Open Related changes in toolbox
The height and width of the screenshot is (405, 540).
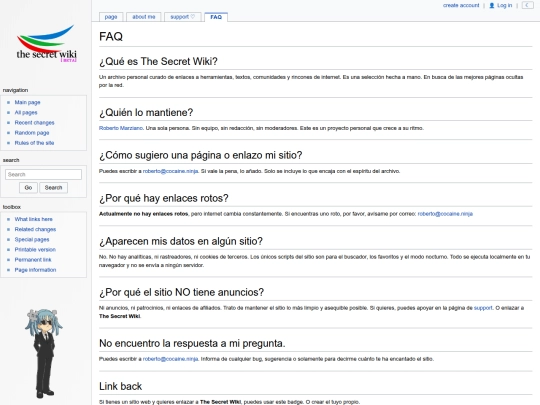[x=35, y=229]
